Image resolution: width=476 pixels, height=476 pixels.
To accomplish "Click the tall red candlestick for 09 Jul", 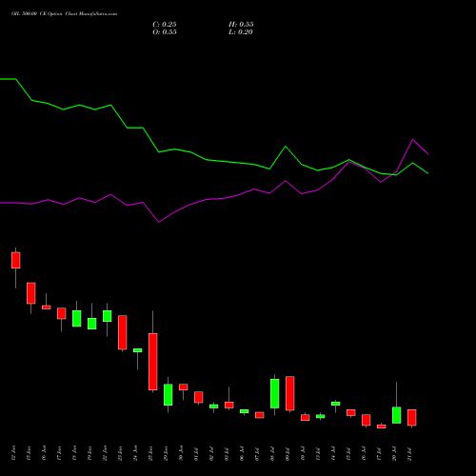I will (290, 393).
